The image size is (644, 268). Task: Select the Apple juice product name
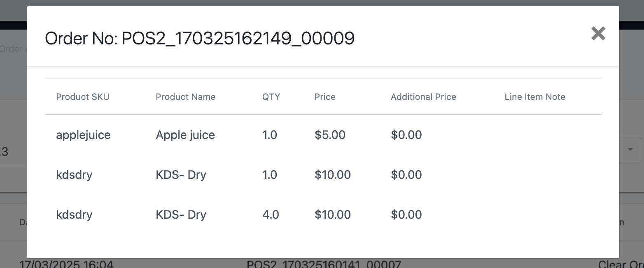coord(185,135)
